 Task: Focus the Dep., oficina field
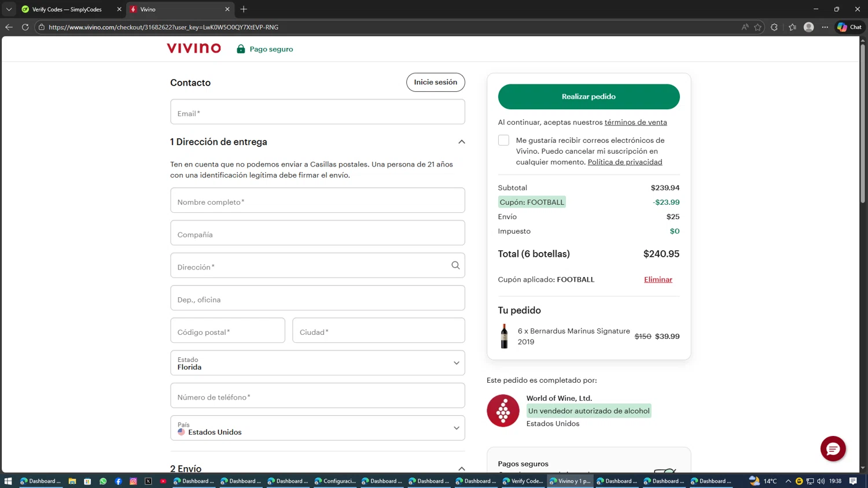click(x=318, y=298)
